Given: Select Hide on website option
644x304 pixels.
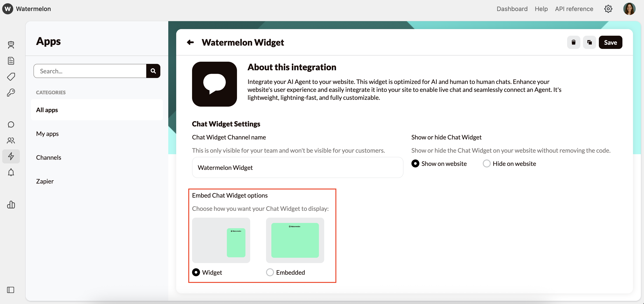Looking at the screenshot, I should [x=486, y=163].
